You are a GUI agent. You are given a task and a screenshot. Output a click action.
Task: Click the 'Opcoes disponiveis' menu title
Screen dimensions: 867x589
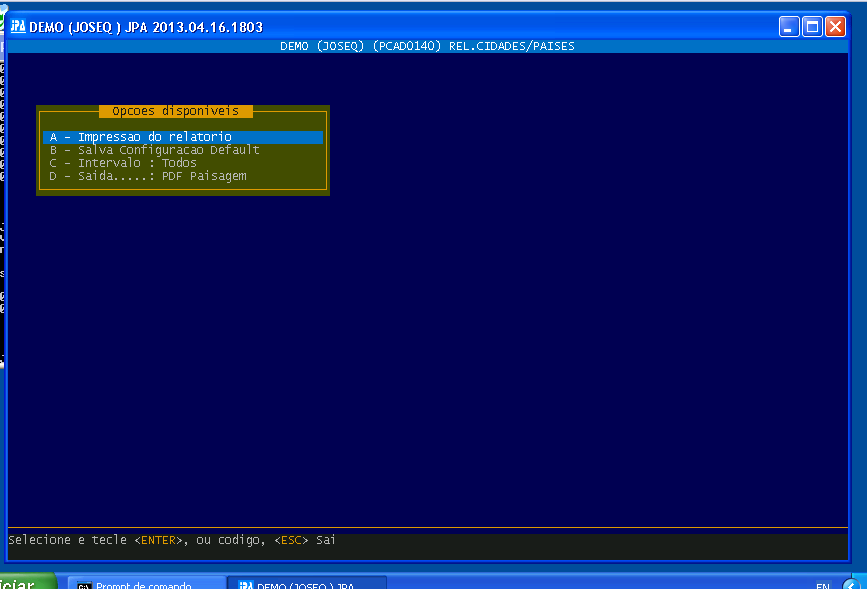tap(176, 111)
